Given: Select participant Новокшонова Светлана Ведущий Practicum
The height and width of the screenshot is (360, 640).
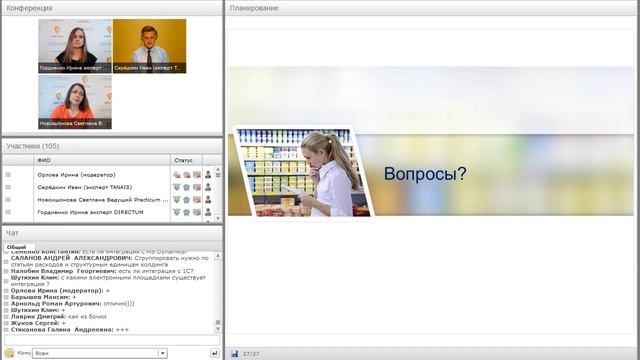Looking at the screenshot, I should [x=102, y=200].
